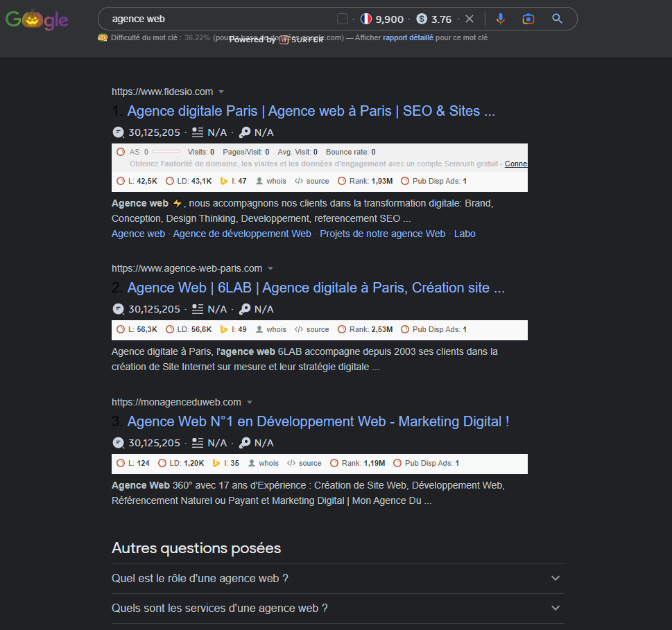This screenshot has height=630, width=672.
Task: Open the 'Labo' sitelink
Action: (x=465, y=234)
